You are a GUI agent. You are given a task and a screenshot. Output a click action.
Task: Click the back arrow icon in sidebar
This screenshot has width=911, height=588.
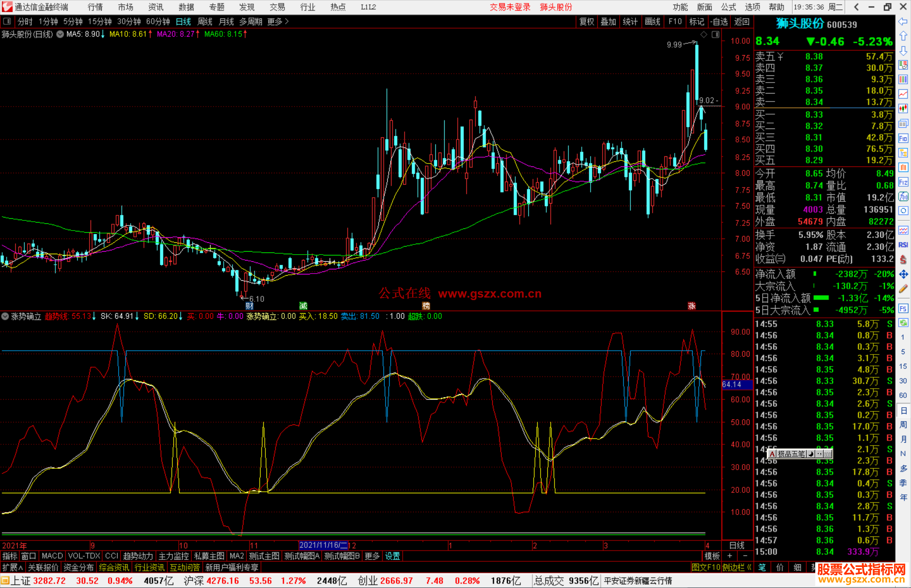point(903,21)
